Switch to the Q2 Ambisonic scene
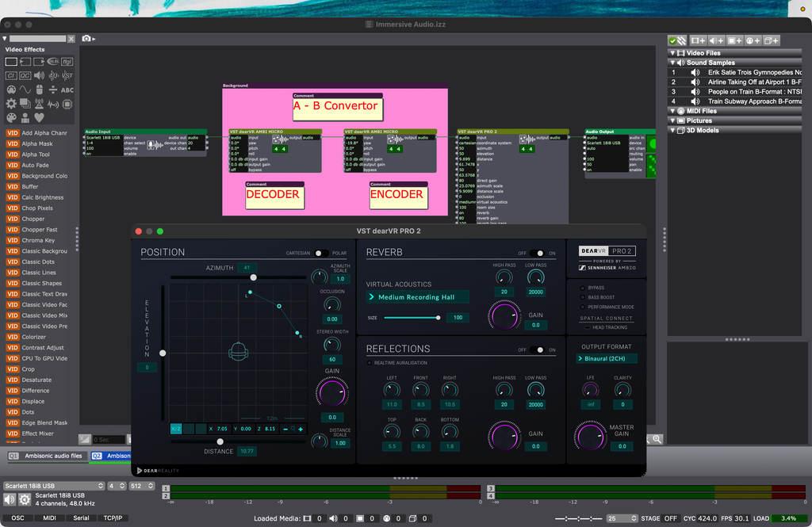Viewport: 812px width, 527px height. click(x=111, y=456)
